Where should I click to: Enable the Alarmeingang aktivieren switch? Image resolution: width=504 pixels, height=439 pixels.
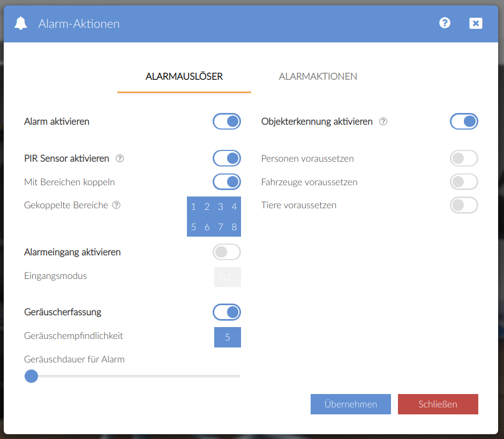[x=227, y=252]
